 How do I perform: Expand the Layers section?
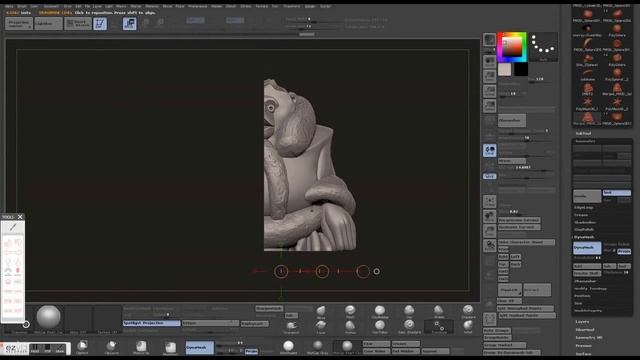[582, 322]
